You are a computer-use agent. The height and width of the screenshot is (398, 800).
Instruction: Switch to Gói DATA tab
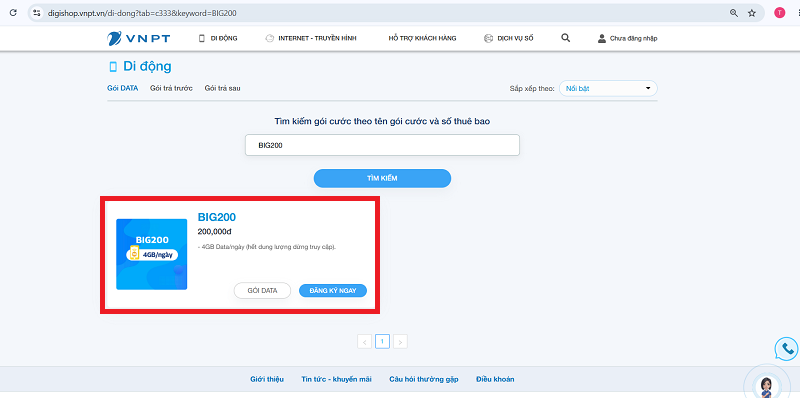click(122, 88)
